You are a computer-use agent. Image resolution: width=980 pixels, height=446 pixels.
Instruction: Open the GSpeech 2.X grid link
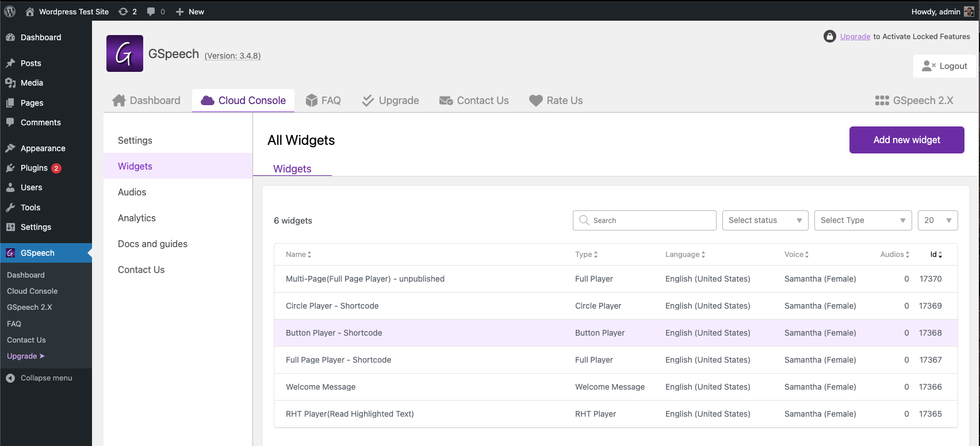[x=914, y=101]
